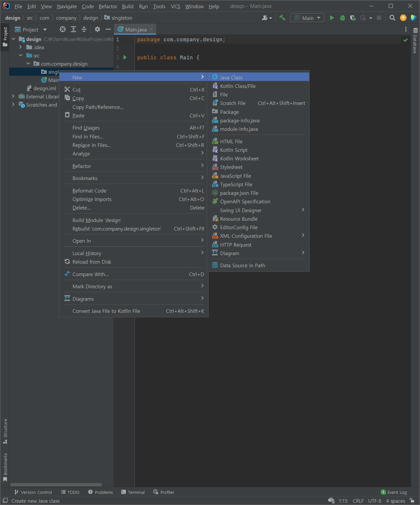Open Search Everywhere magnifier icon

pos(392,18)
